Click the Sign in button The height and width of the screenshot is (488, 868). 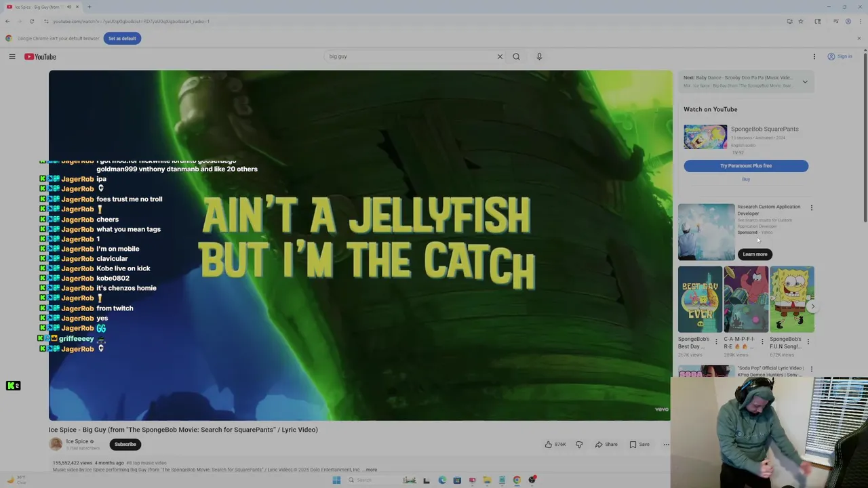click(840, 57)
